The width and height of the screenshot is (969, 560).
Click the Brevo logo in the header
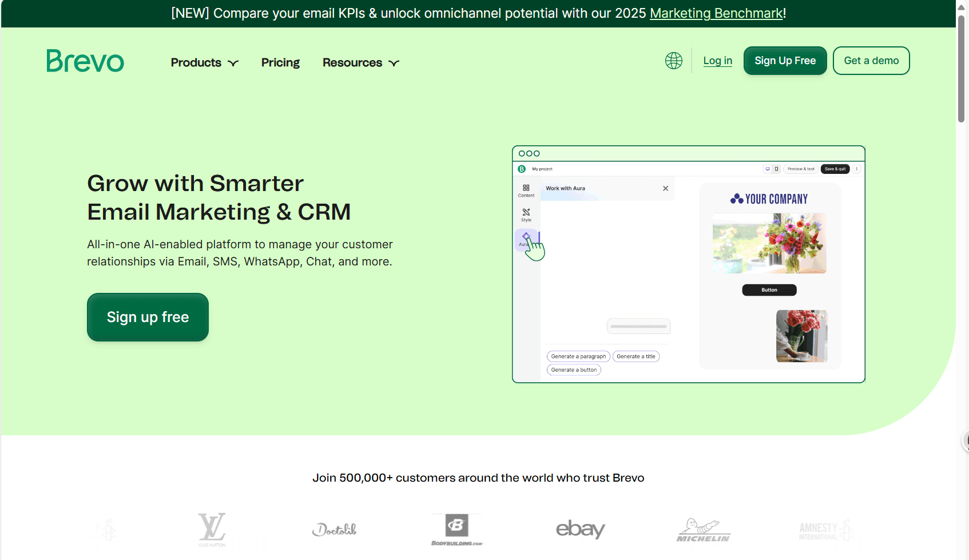tap(85, 61)
